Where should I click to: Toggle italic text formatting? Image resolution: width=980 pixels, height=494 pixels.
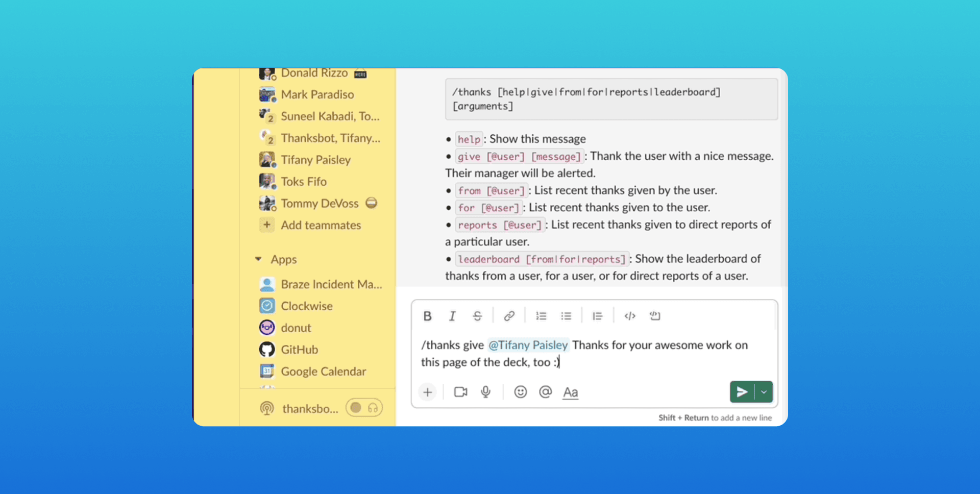[452, 316]
